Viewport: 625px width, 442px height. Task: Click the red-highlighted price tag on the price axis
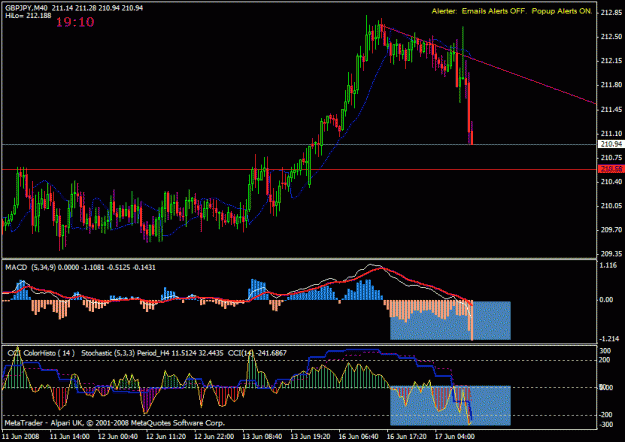[611, 169]
